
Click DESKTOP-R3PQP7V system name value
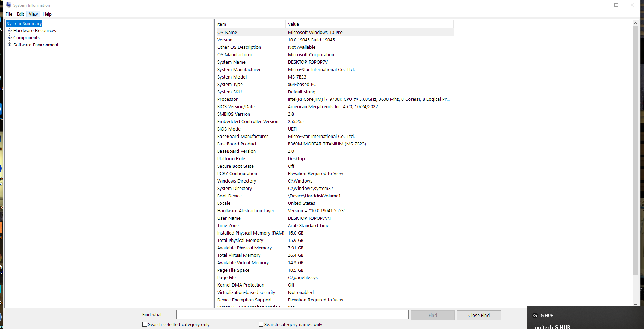tap(308, 62)
